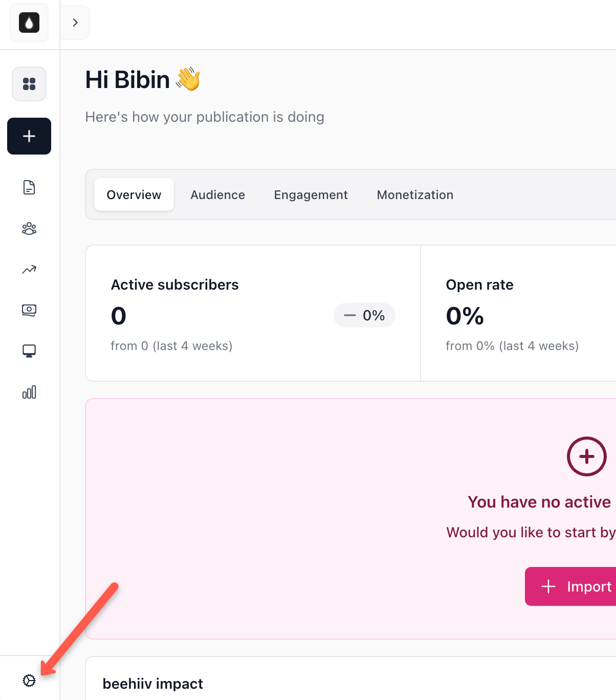Click the beehiiv droplet logo
Image resolution: width=616 pixels, height=700 pixels.
(x=29, y=23)
